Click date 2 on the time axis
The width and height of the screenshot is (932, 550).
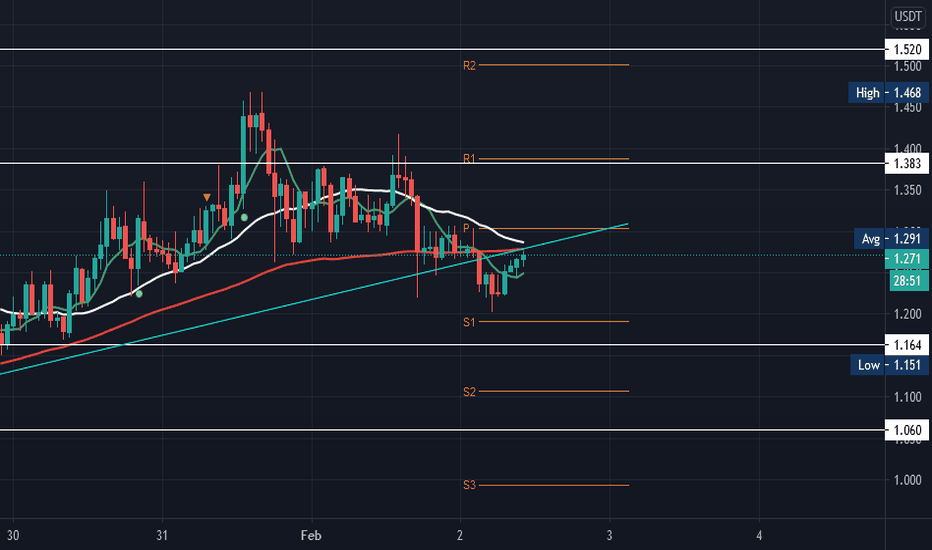click(460, 535)
